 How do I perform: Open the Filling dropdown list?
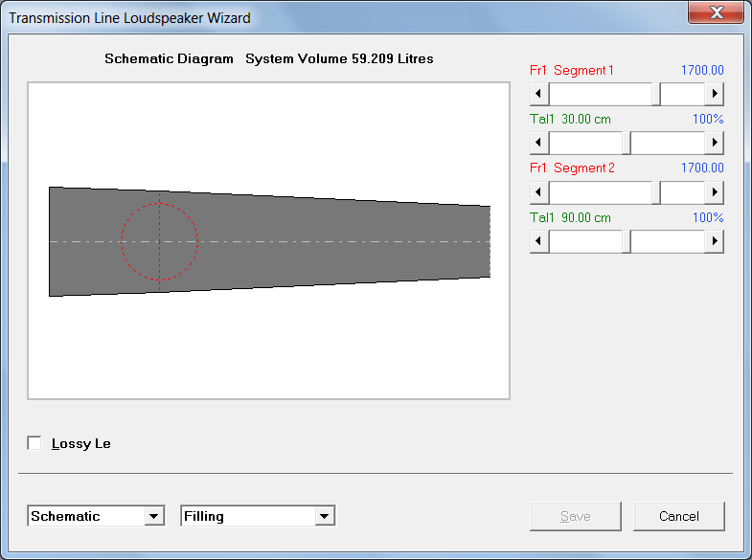325,516
